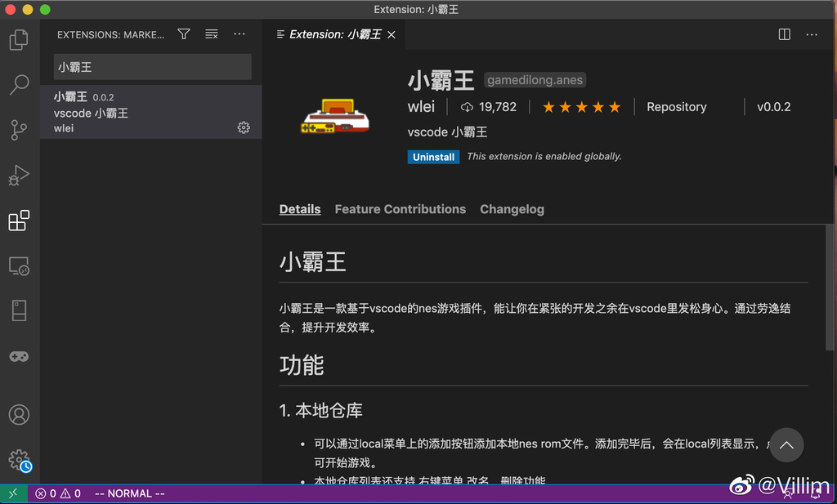Image resolution: width=837 pixels, height=504 pixels.
Task: Switch to the Changelog tab
Action: pyautogui.click(x=512, y=209)
